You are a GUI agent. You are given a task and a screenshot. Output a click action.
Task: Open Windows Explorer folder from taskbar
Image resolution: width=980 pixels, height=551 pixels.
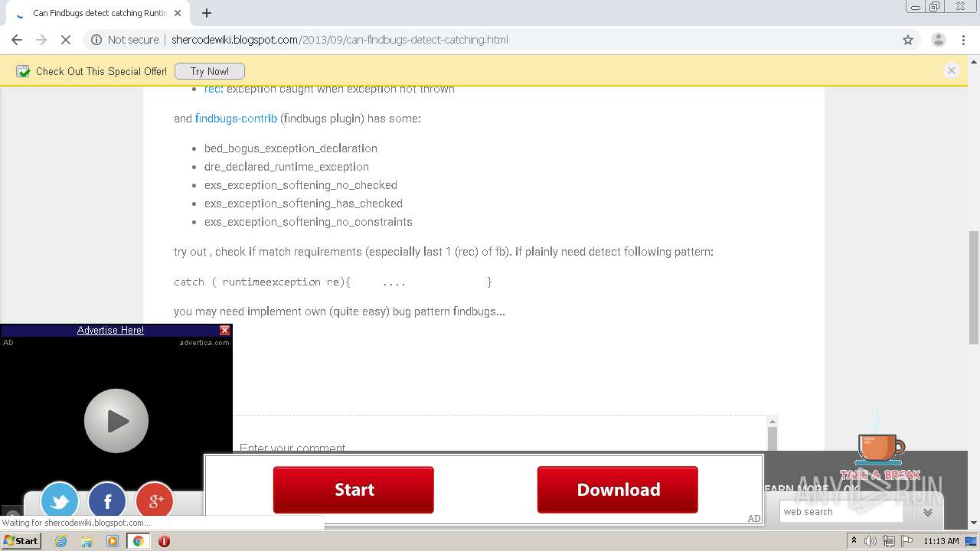[87, 541]
